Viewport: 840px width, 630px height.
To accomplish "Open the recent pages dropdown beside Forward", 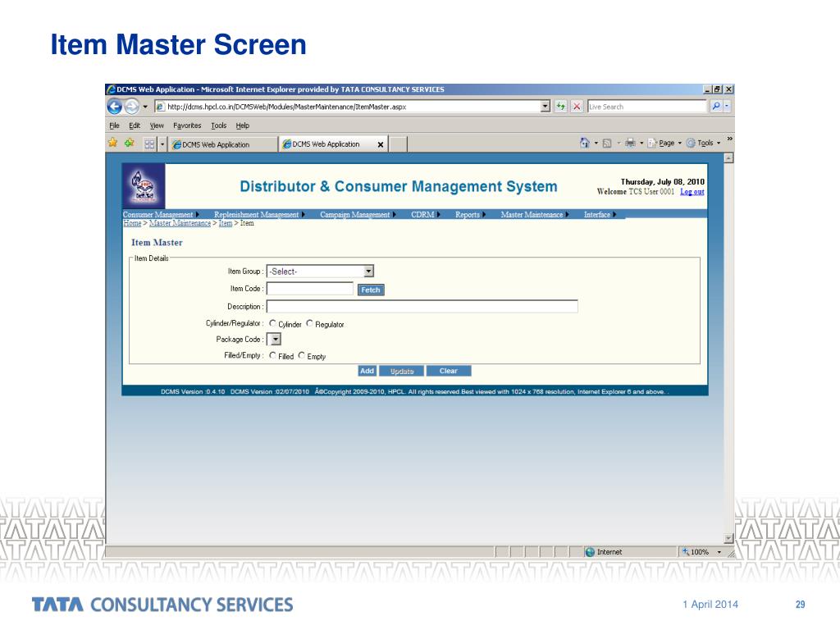I will point(145,107).
